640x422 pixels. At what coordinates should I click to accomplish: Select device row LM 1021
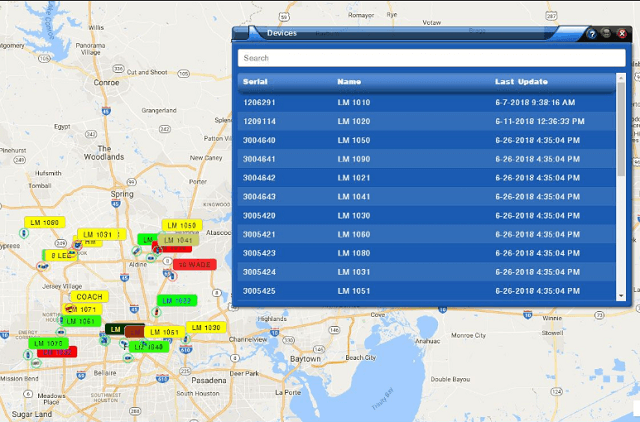tap(427, 178)
